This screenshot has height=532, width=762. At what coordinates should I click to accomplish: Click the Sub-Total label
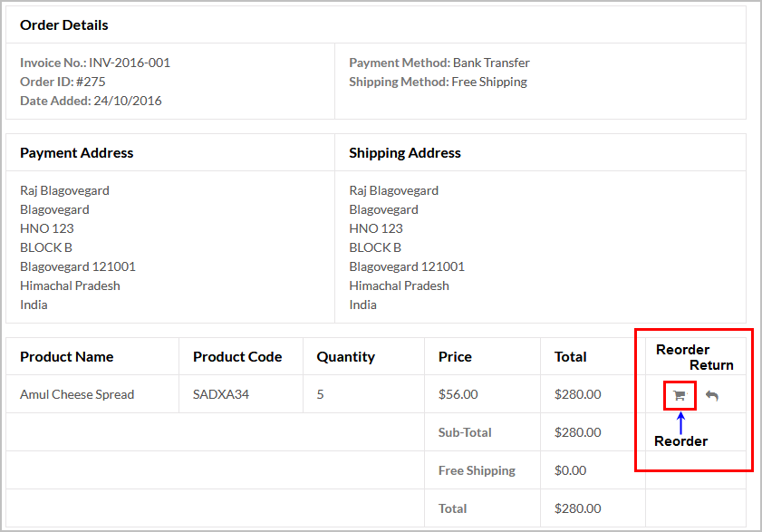click(x=465, y=432)
